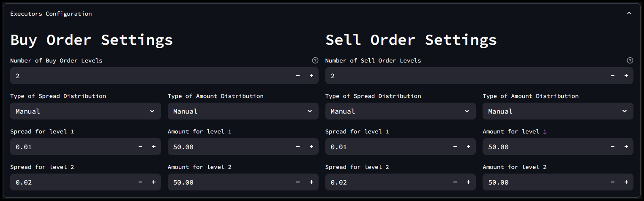Decrease Number of Sell Order Levels
644x201 pixels.
pos(613,76)
